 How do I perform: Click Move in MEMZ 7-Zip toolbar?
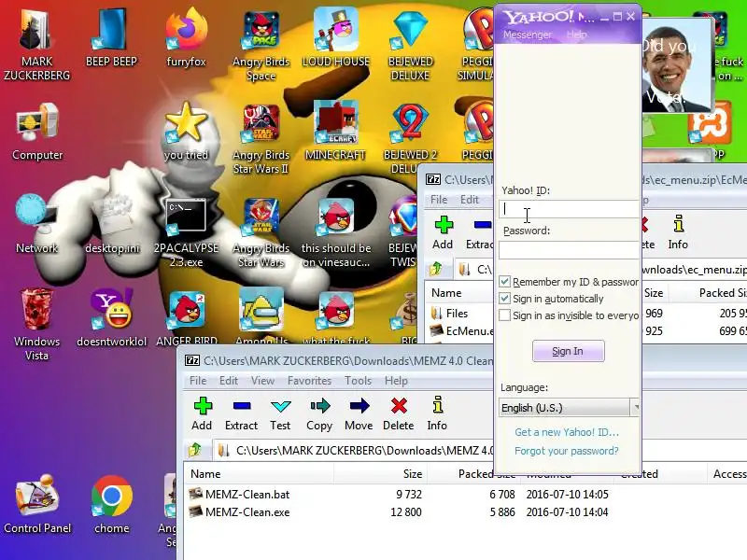click(359, 413)
